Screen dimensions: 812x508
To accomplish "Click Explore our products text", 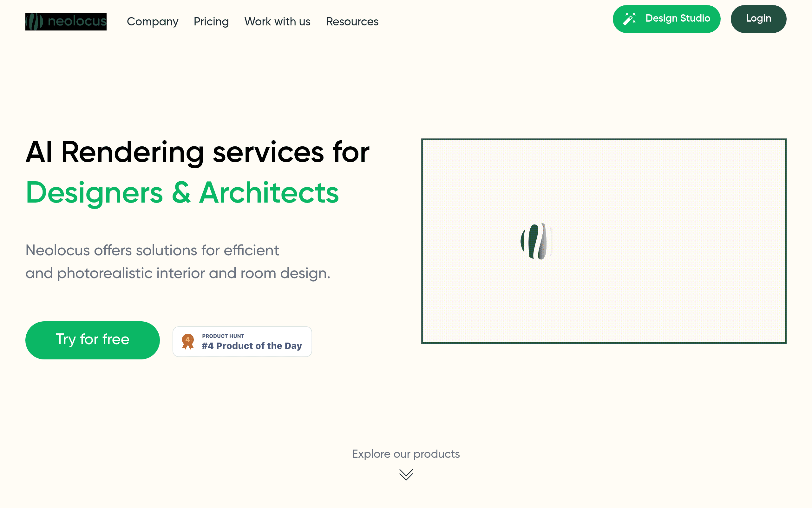I will coord(406,454).
